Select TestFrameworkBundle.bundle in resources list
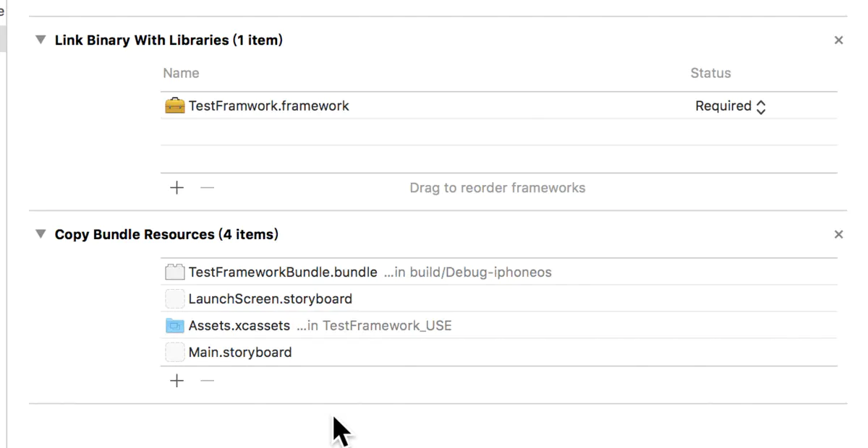 tap(283, 272)
